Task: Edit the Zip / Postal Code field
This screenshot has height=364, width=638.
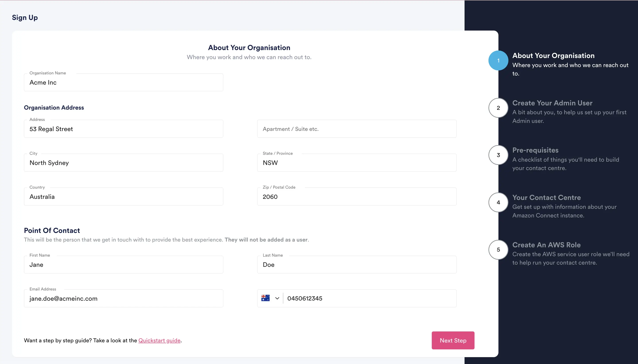Action: [x=357, y=197]
